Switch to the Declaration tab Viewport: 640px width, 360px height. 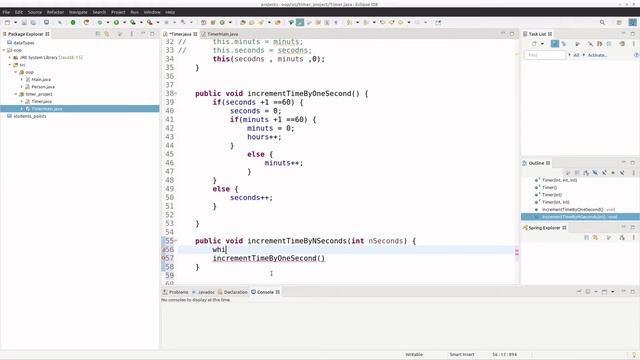(233, 292)
